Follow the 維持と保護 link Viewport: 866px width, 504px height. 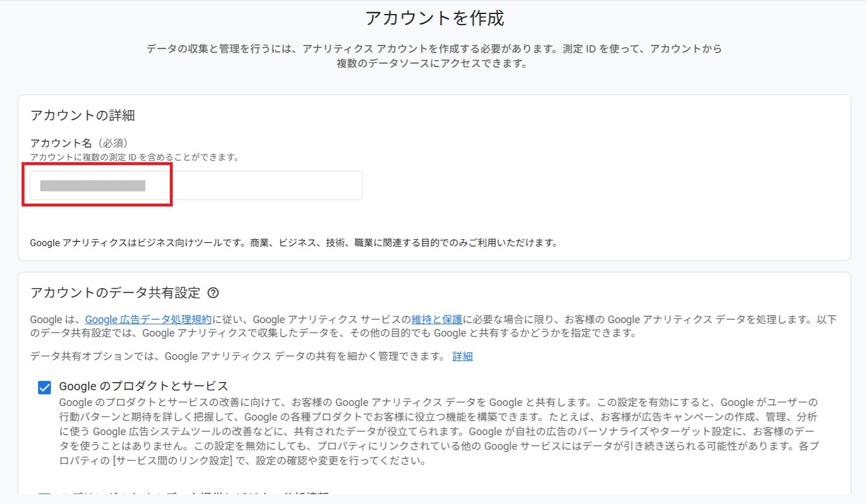point(437,320)
